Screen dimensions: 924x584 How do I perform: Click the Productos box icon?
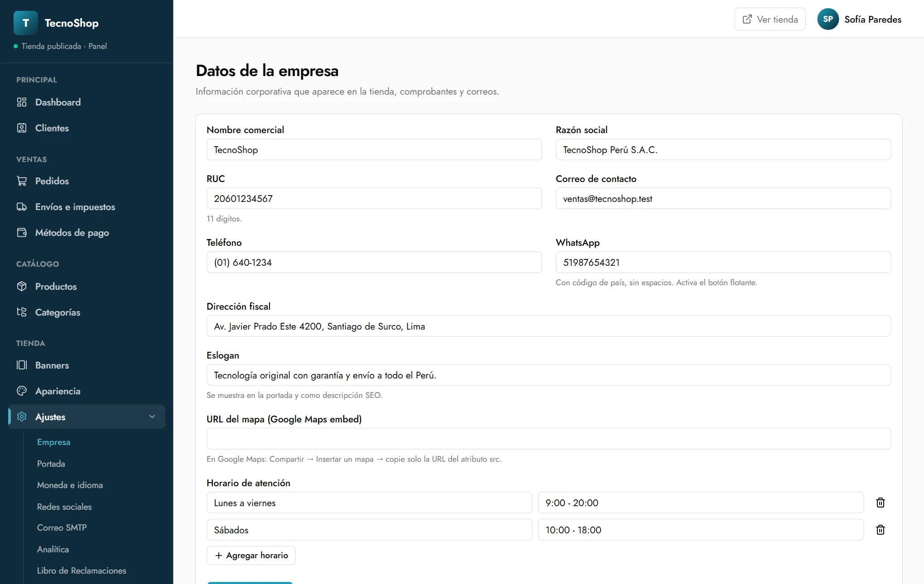[22, 287]
